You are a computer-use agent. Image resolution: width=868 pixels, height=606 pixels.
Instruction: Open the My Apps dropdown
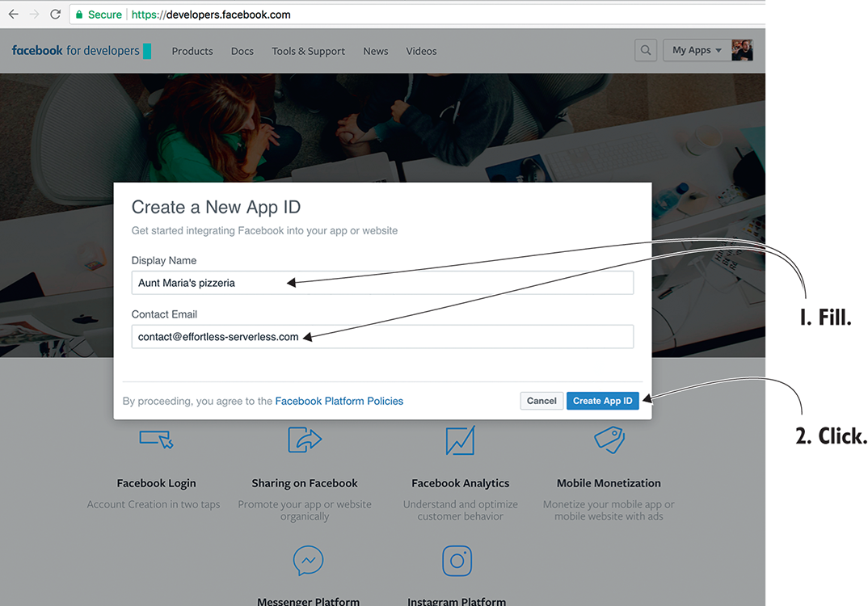tap(697, 50)
